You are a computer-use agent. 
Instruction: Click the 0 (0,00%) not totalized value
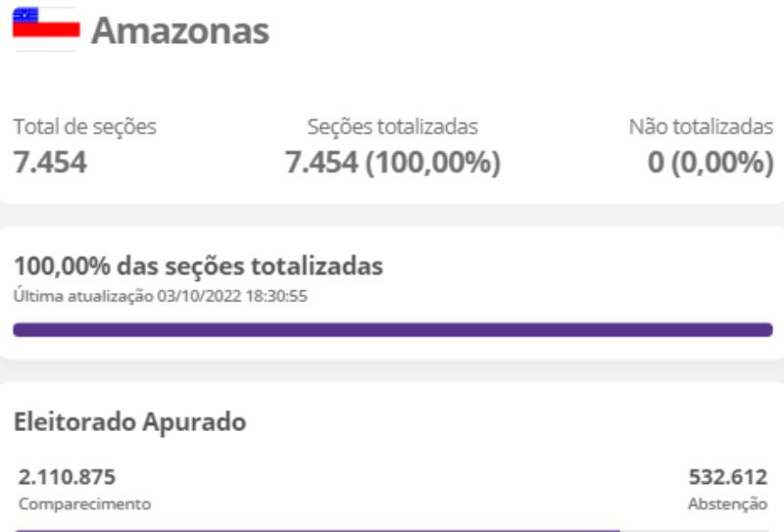(710, 163)
